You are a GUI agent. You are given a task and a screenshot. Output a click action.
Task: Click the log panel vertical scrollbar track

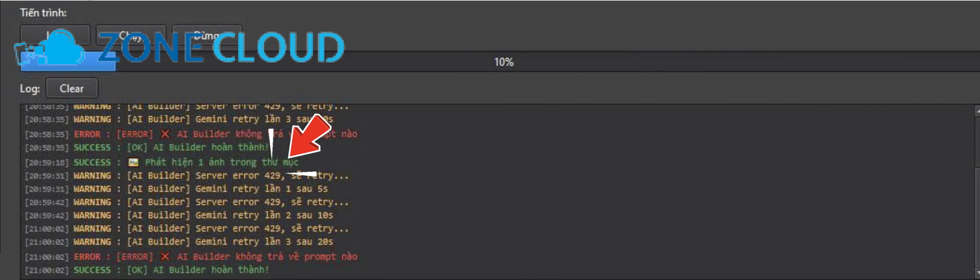click(977, 192)
